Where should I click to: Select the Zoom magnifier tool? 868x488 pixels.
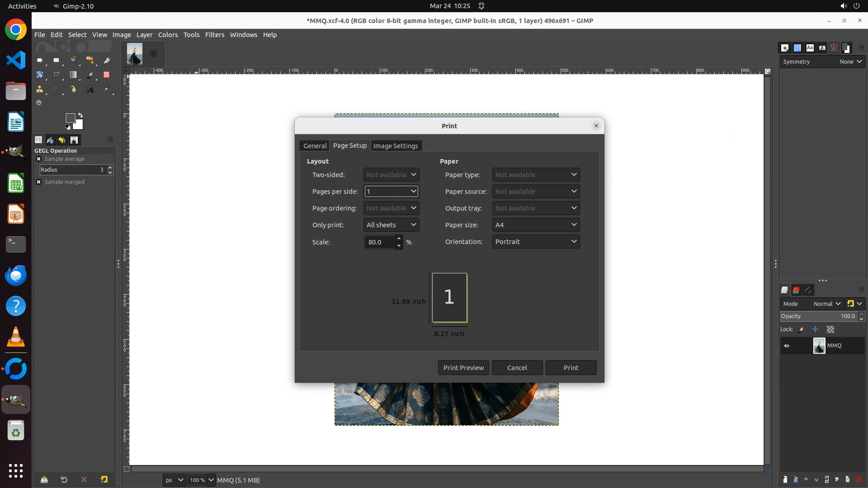[39, 103]
